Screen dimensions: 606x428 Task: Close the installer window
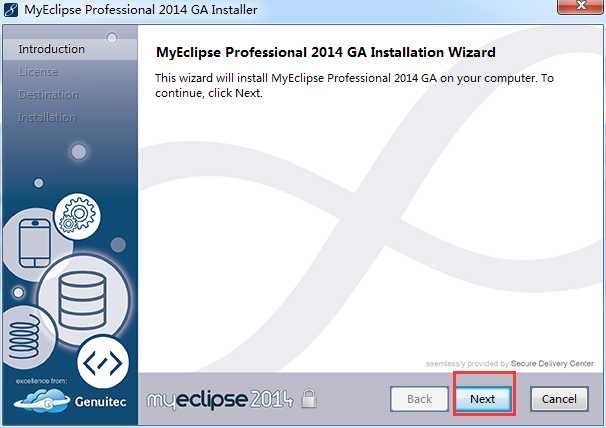click(x=581, y=5)
